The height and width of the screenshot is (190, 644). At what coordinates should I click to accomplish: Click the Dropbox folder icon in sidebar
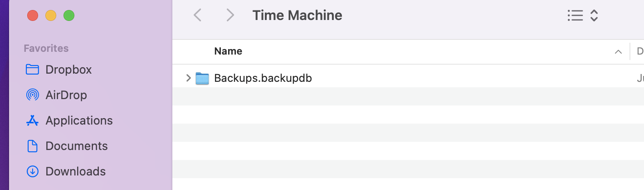(32, 70)
